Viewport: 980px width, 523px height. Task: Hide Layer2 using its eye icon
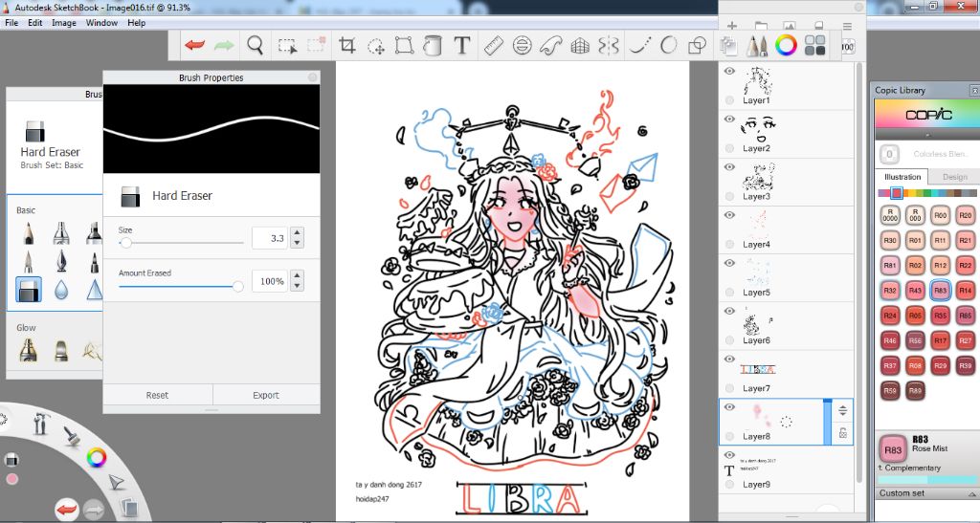729,120
